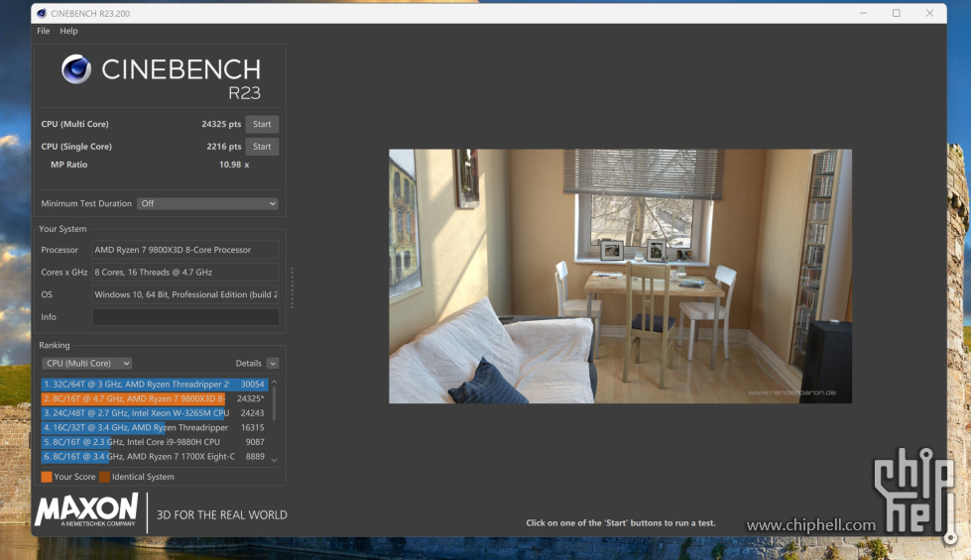Maximize the Cinebench window
The height and width of the screenshot is (560, 971).
click(896, 13)
